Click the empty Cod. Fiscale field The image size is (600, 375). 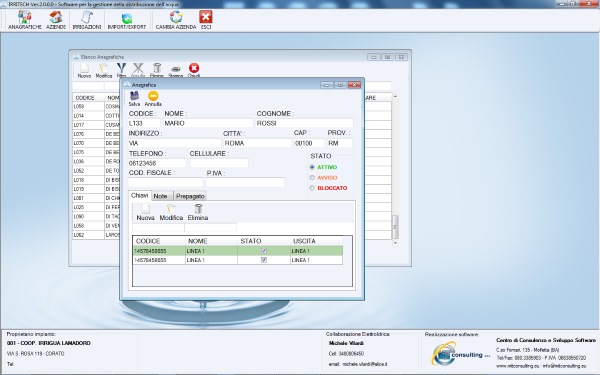tap(165, 182)
